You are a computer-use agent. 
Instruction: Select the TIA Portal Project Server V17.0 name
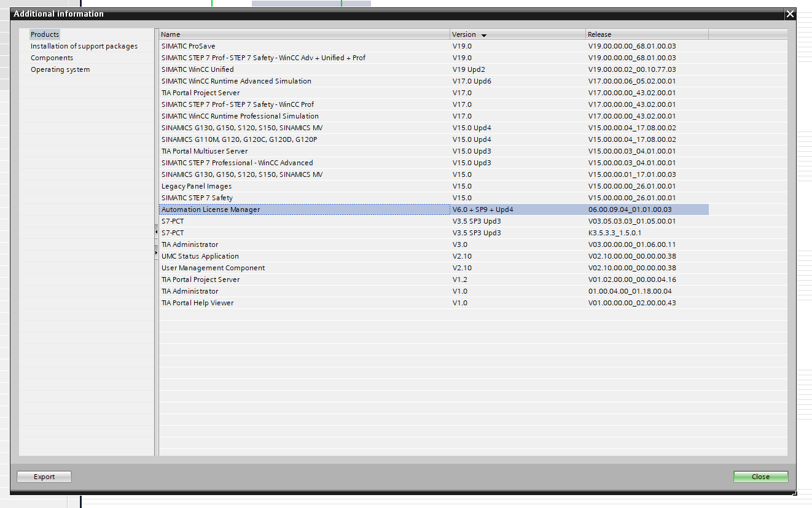pos(200,93)
